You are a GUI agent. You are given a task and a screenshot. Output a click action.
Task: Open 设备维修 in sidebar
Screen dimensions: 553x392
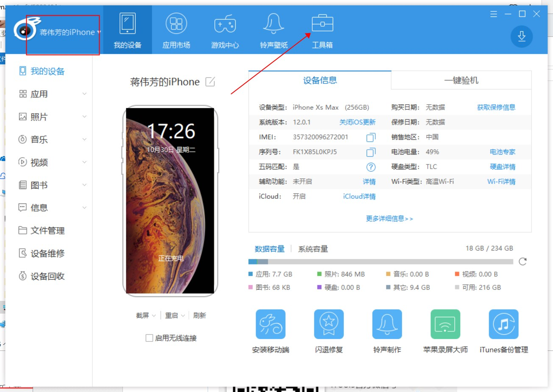click(47, 253)
